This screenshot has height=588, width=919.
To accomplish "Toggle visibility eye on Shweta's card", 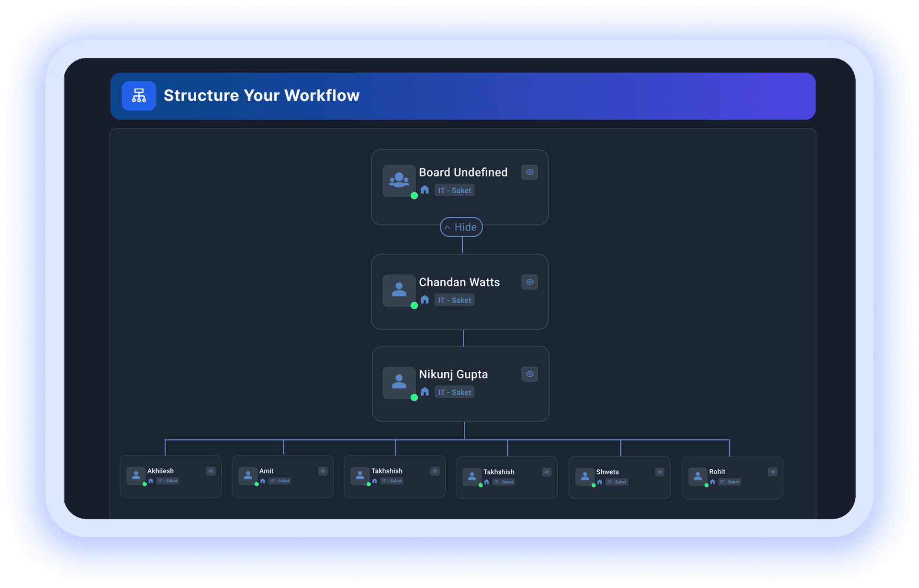I will (x=660, y=472).
